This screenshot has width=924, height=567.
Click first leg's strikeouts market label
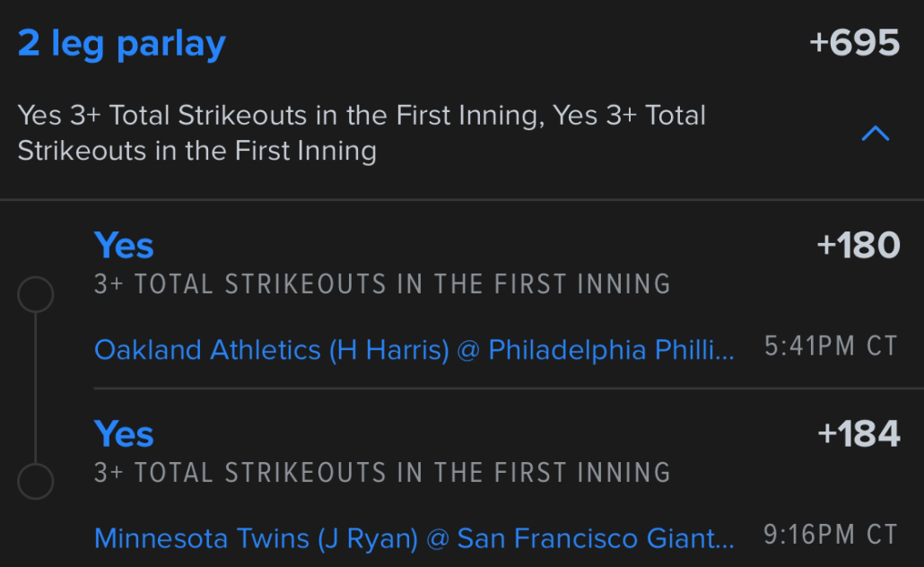[x=382, y=284]
